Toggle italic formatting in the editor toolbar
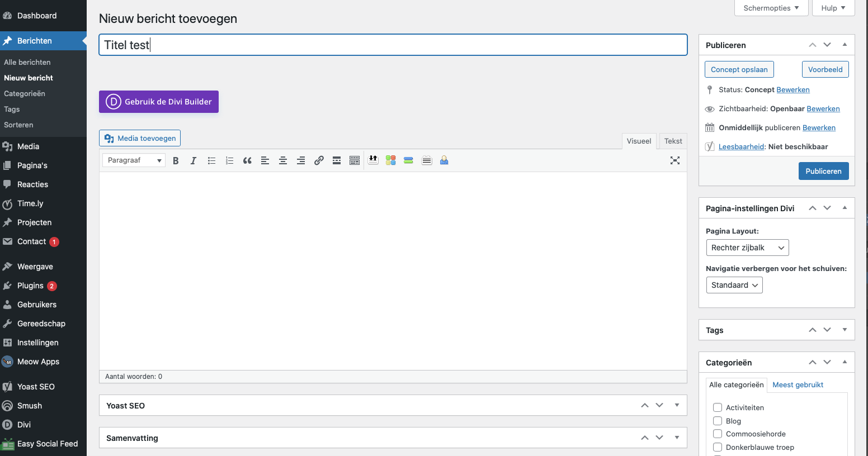The height and width of the screenshot is (456, 868). tap(194, 160)
